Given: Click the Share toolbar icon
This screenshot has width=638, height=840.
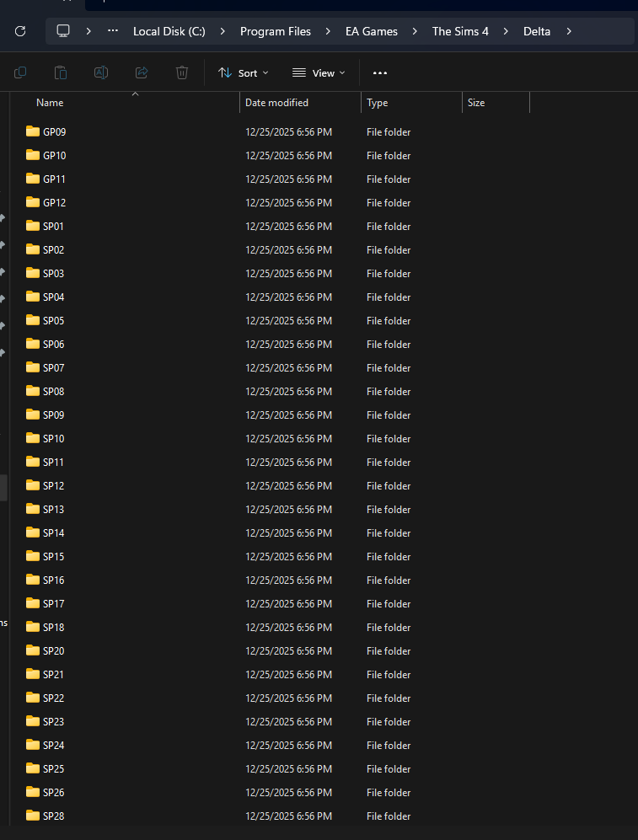Looking at the screenshot, I should click(142, 73).
